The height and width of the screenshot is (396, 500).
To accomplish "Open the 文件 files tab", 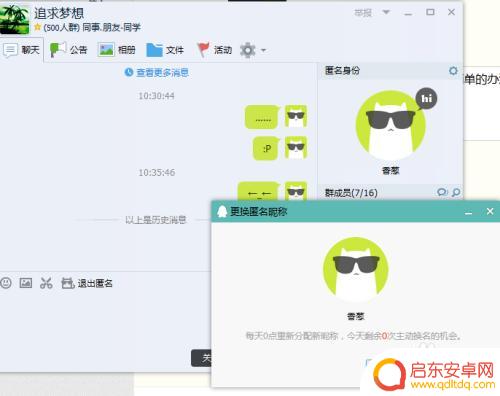I will [165, 50].
